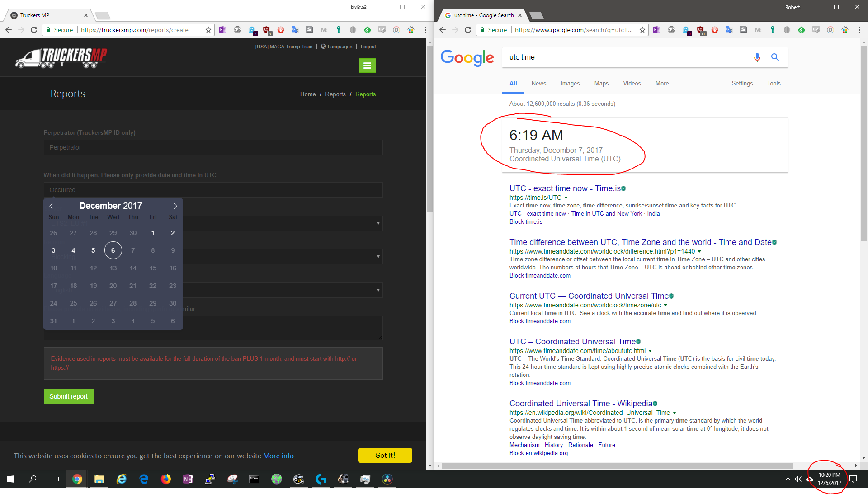
Task: Go to next month in the calendar
Action: tap(175, 206)
